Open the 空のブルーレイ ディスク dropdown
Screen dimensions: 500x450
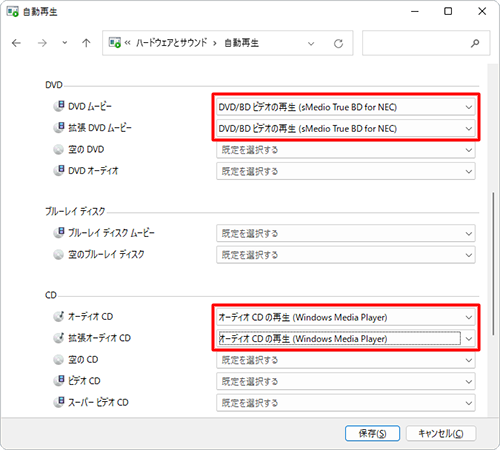[x=346, y=255]
